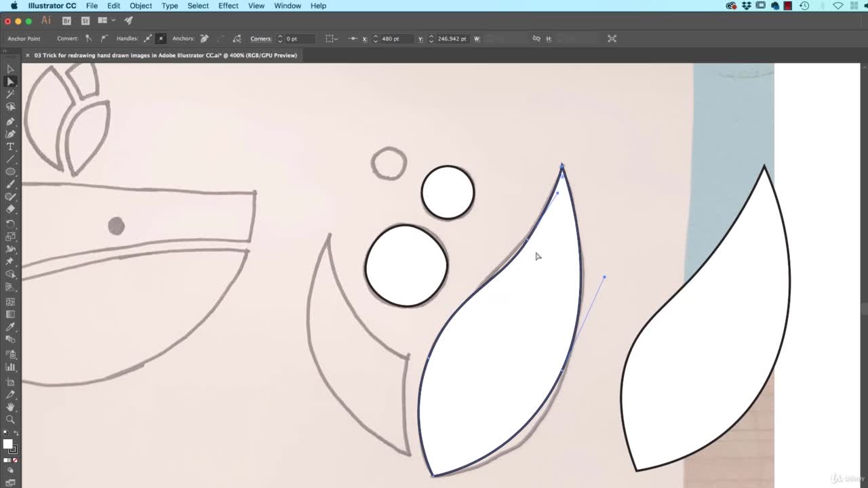
Task: Click the Corners label link
Action: (x=260, y=39)
